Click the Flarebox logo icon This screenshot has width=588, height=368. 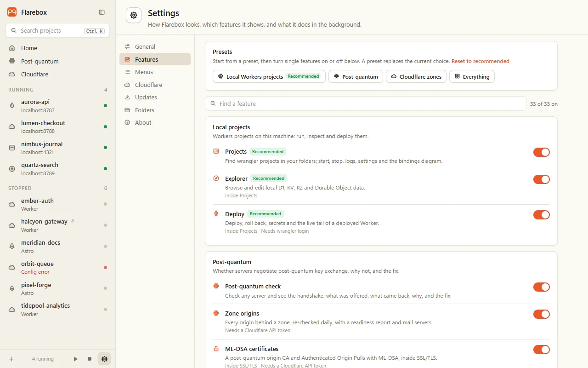click(12, 12)
